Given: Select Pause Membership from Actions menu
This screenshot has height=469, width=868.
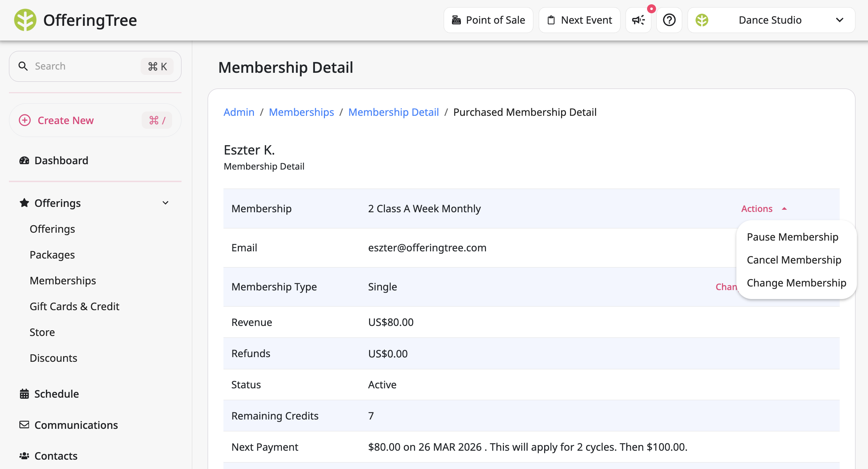Looking at the screenshot, I should (x=792, y=237).
